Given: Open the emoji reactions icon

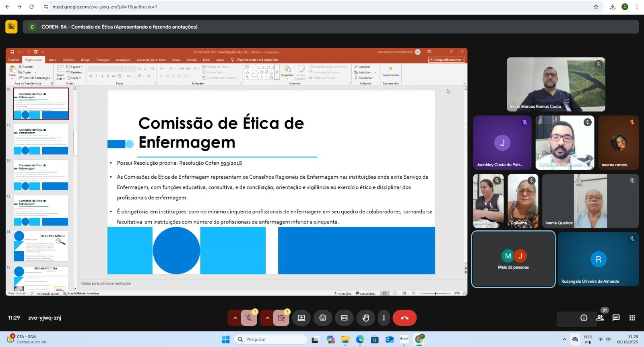Looking at the screenshot, I should 323,318.
